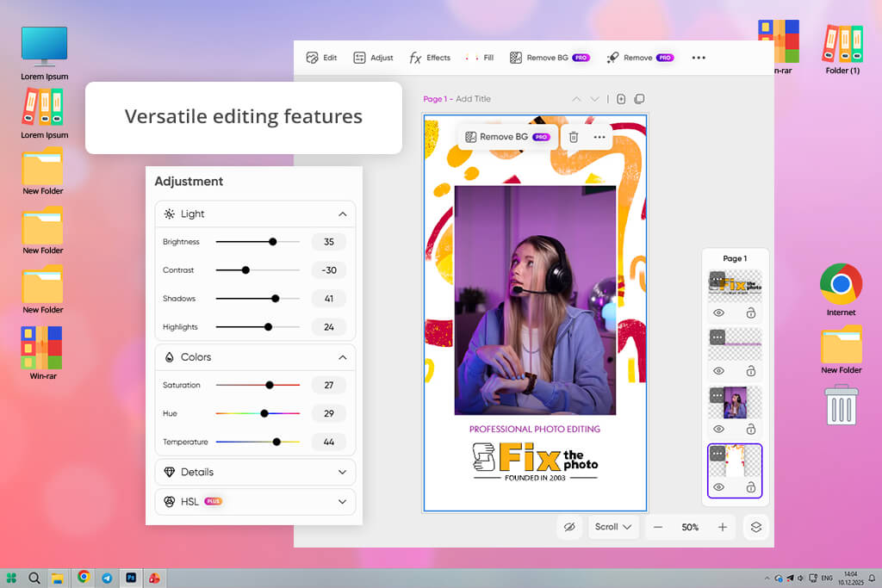Open the Adjust tool in top toolbar
Screen dimensions: 882x588
pos(374,58)
